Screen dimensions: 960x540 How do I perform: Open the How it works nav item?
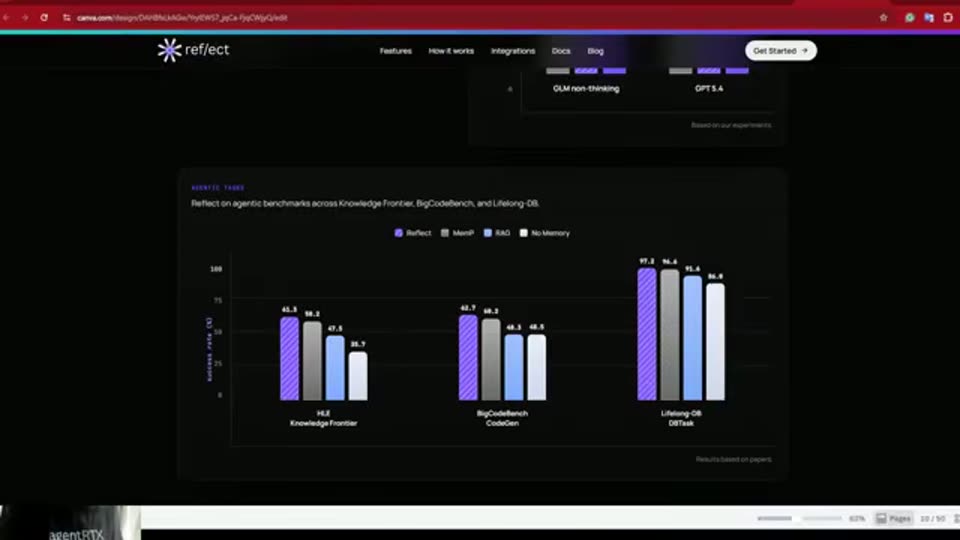point(451,51)
